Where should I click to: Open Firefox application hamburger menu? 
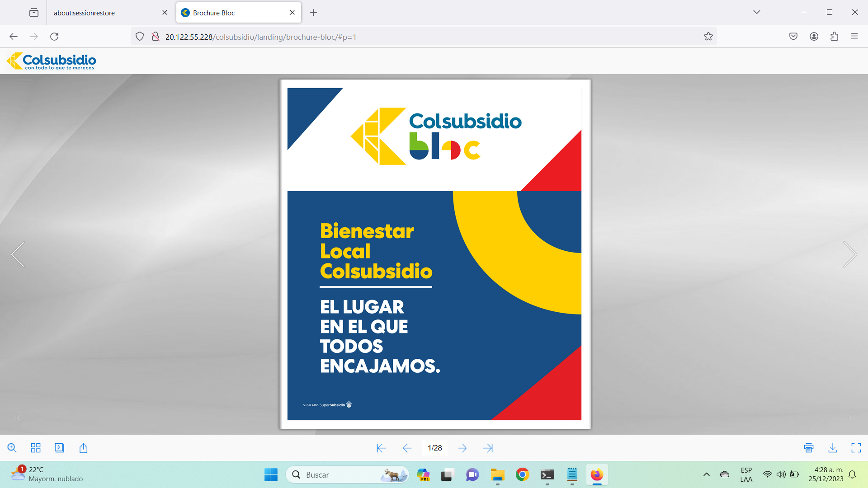click(854, 37)
